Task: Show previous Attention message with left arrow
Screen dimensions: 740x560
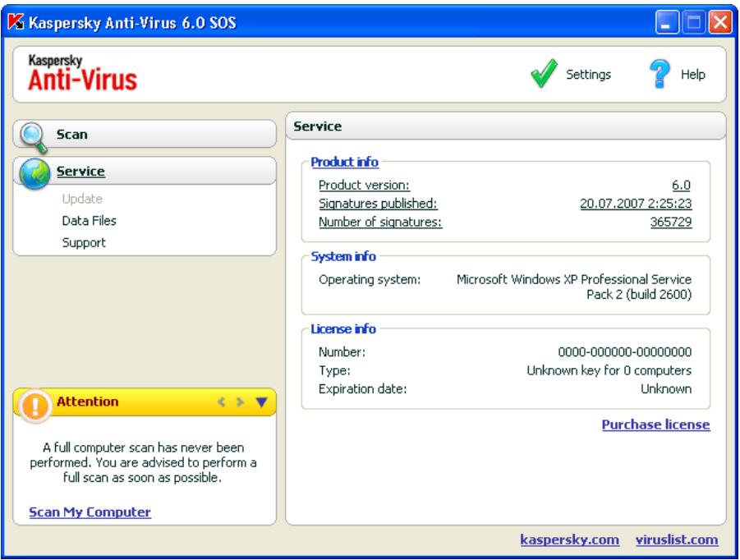Action: (x=221, y=402)
